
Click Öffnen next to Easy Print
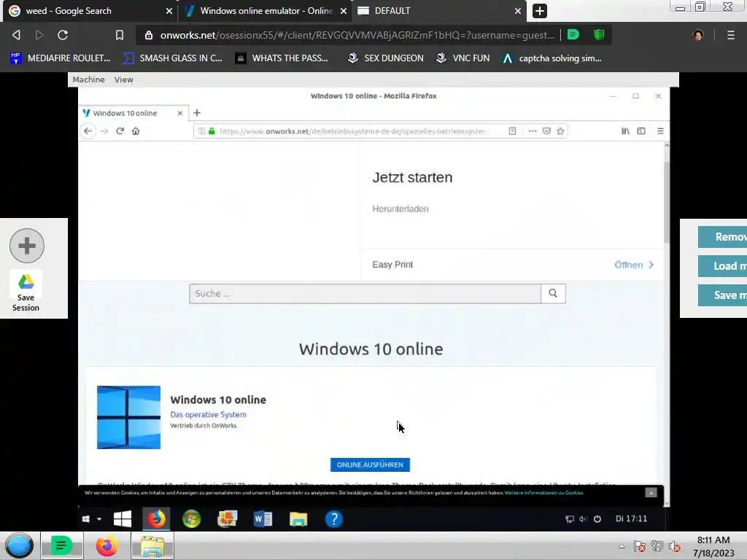pos(633,265)
